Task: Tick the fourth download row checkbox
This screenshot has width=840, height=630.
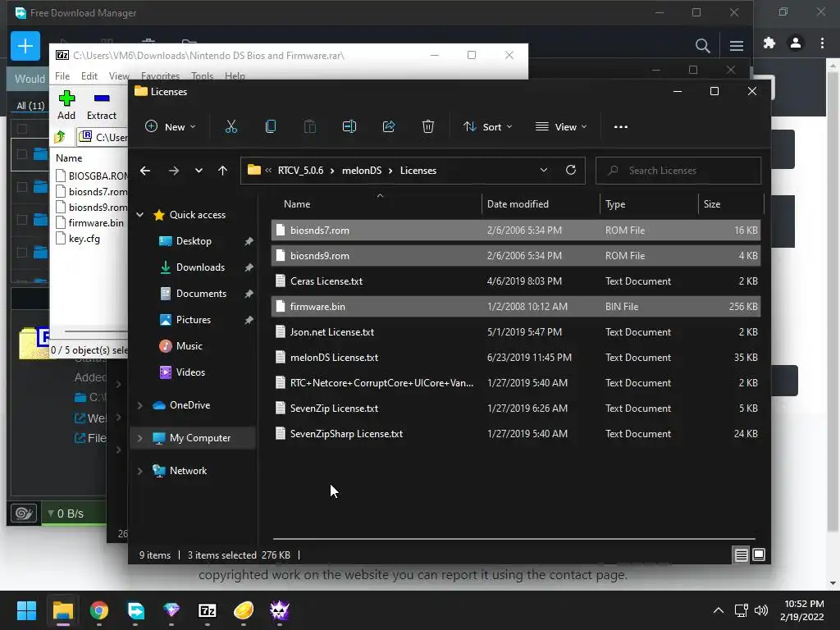Action: tap(22, 253)
